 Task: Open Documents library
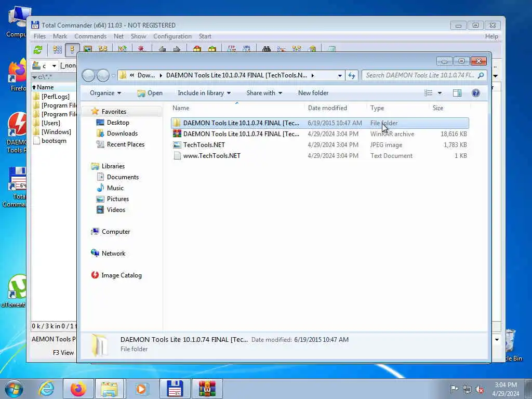click(x=123, y=177)
